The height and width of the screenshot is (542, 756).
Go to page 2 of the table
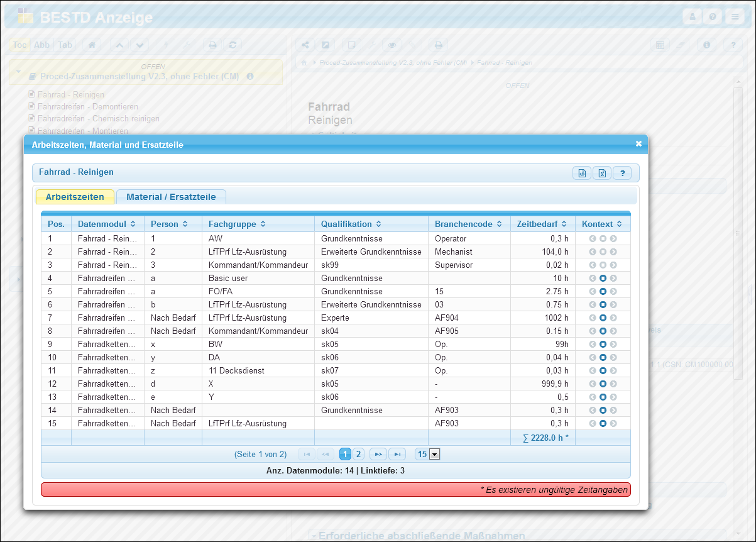point(358,454)
